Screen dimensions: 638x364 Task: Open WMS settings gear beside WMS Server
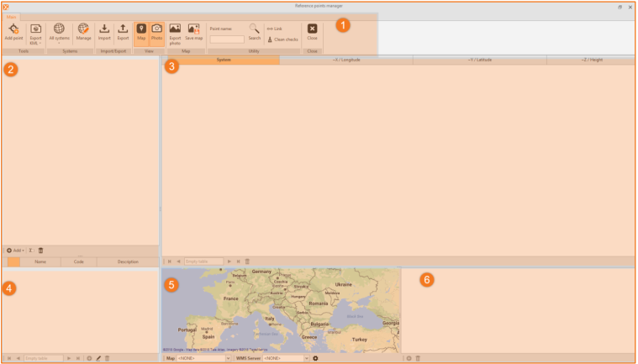click(x=315, y=359)
